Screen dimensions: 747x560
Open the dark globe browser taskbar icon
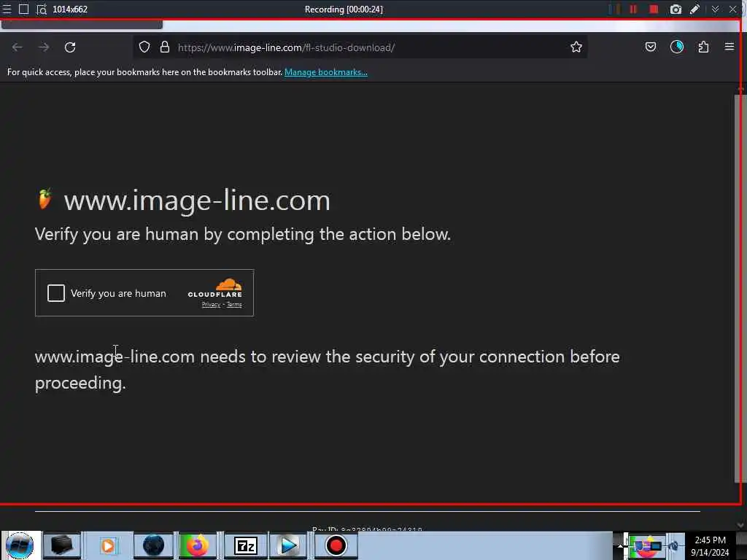(153, 545)
